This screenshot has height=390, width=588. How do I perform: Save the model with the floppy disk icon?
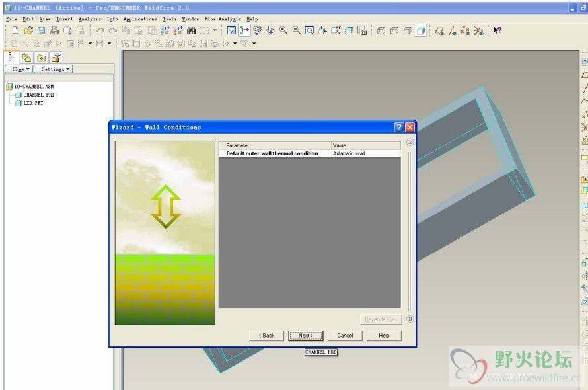[x=41, y=30]
